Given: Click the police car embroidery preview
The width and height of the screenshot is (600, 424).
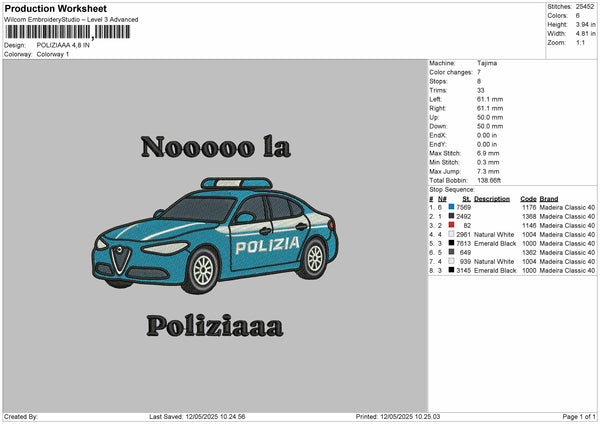Looking at the screenshot, I should (215, 235).
